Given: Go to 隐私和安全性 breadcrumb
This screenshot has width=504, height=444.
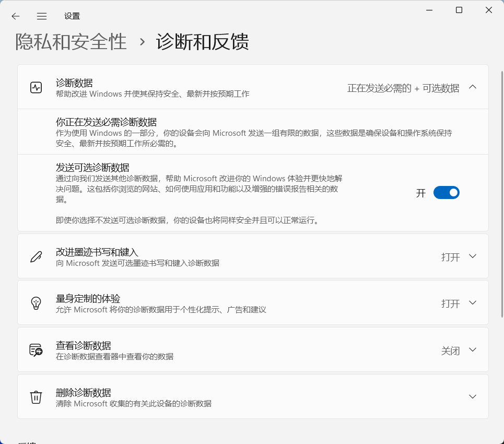Looking at the screenshot, I should click(71, 42).
